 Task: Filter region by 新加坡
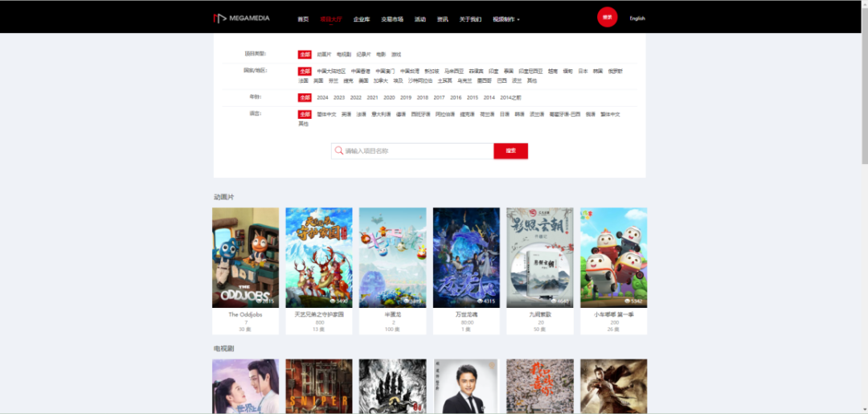(432, 71)
